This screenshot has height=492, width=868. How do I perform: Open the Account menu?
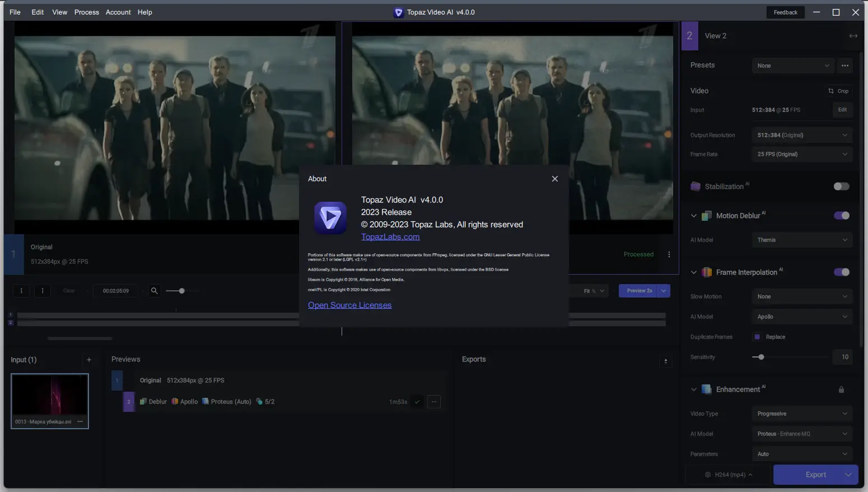click(x=118, y=12)
